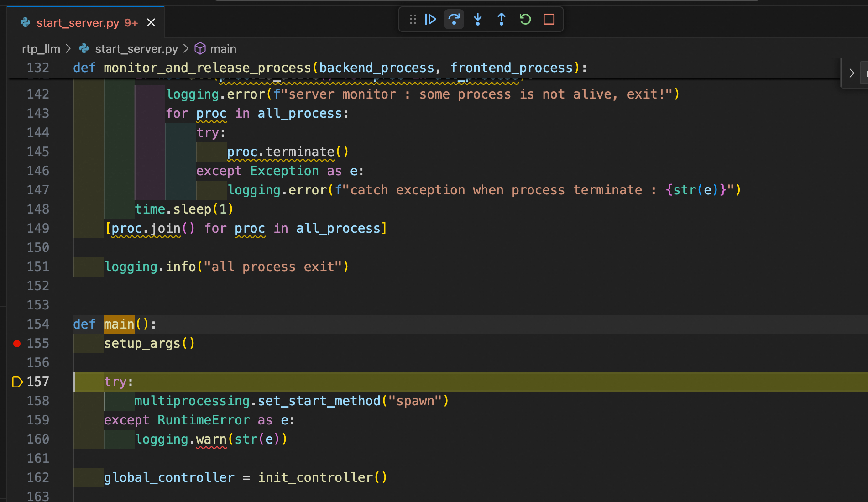Click start_server.py in the breadcrumb path
The width and height of the screenshot is (868, 502).
tap(136, 49)
